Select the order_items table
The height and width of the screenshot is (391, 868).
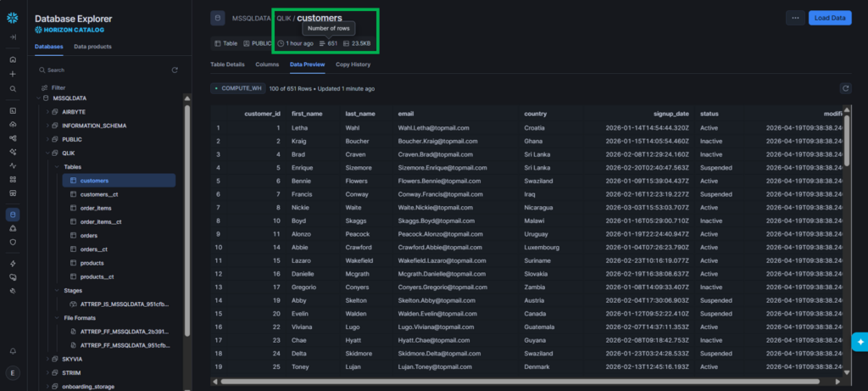[96, 209]
